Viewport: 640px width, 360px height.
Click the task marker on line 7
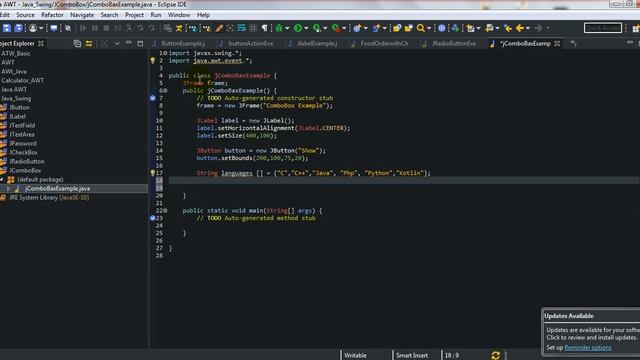coord(153,98)
